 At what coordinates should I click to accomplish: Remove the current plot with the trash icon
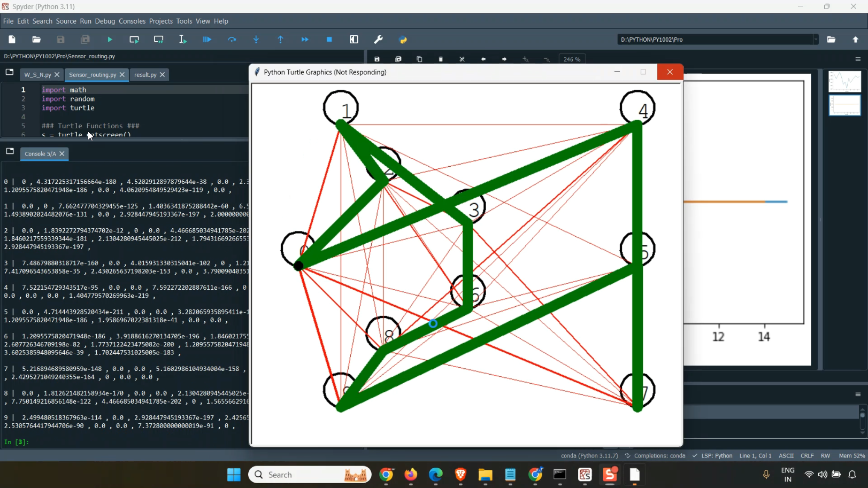(441, 59)
